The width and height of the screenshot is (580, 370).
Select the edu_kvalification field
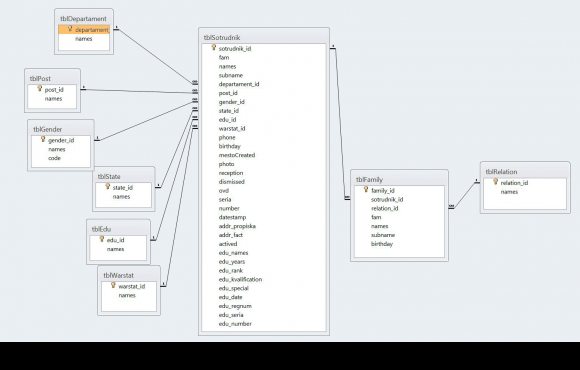coord(240,280)
